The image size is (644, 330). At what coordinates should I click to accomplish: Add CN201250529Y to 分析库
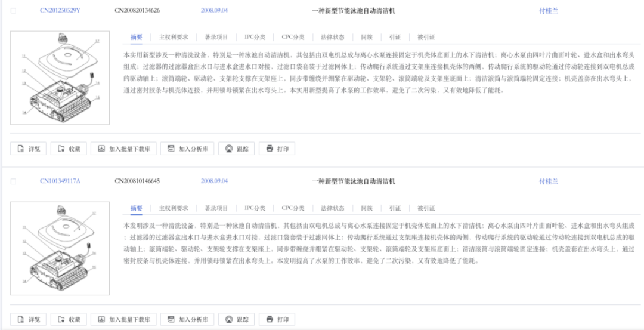(x=187, y=149)
